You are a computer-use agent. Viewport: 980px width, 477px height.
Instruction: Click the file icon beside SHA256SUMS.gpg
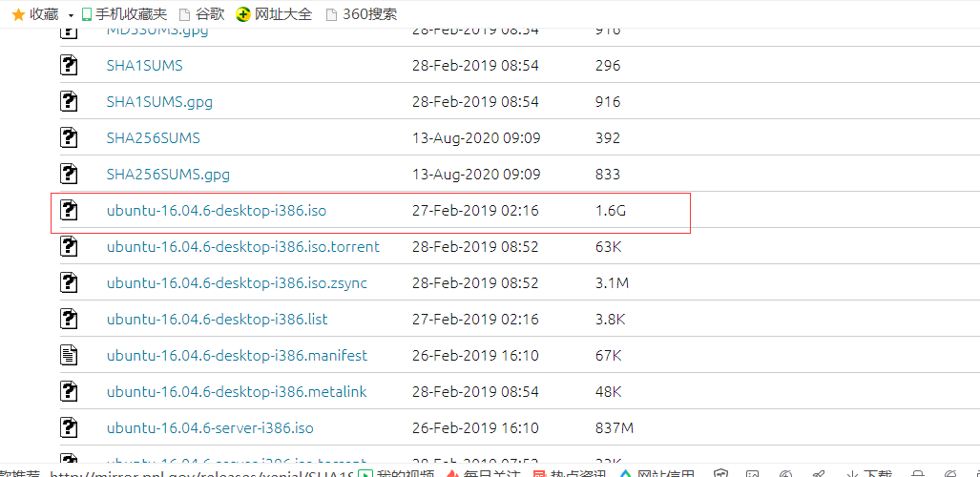[x=69, y=174]
